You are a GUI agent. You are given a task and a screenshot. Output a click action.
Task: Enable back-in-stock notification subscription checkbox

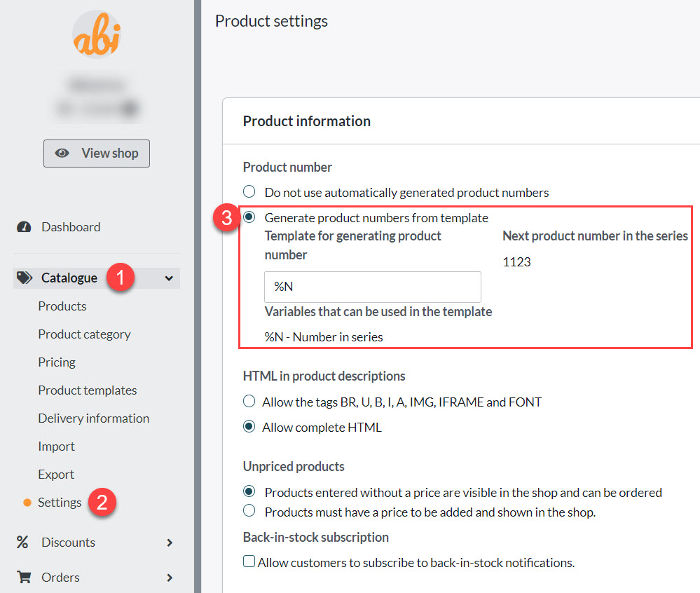[249, 562]
